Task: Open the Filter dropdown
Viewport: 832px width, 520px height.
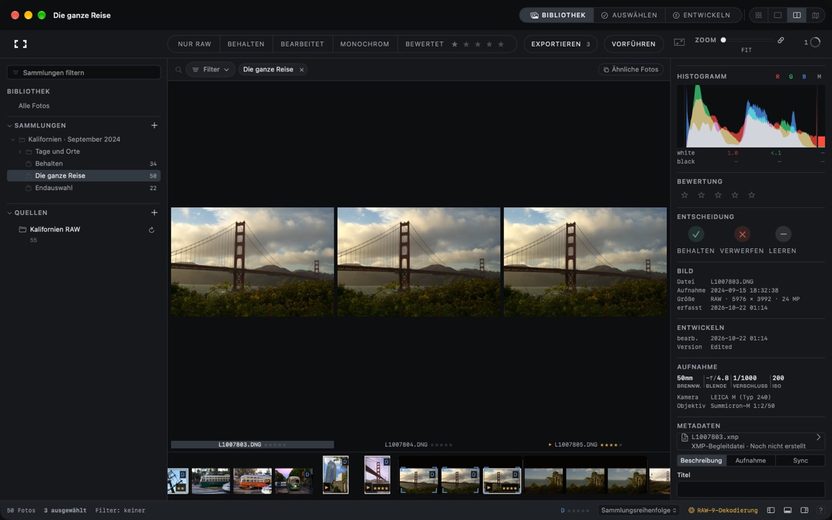Action: pyautogui.click(x=211, y=70)
